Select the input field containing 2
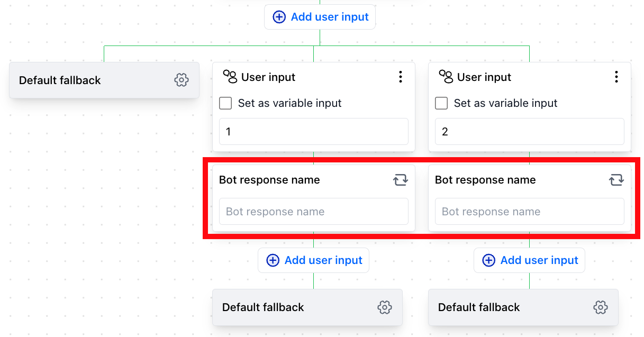The height and width of the screenshot is (337, 644). 529,131
